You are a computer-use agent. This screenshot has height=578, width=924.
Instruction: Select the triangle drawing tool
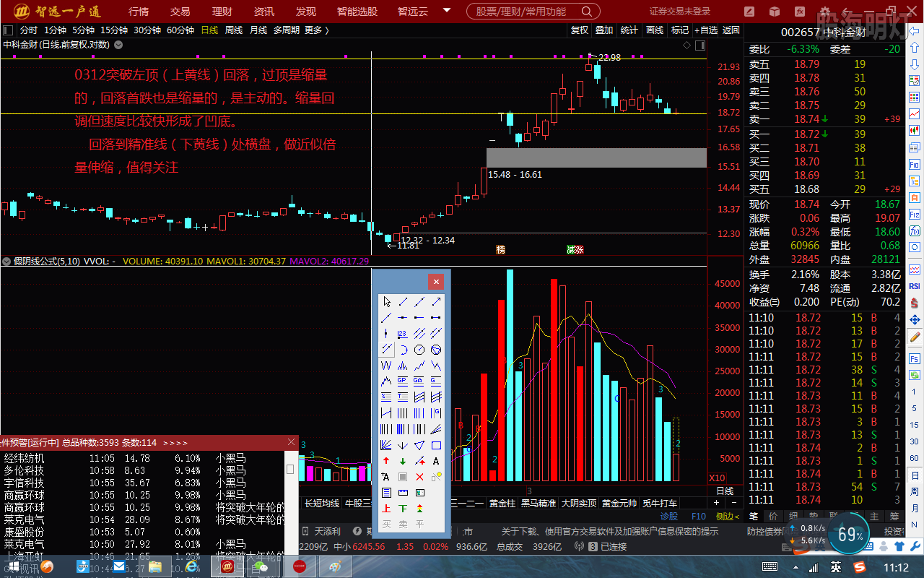tap(419, 445)
